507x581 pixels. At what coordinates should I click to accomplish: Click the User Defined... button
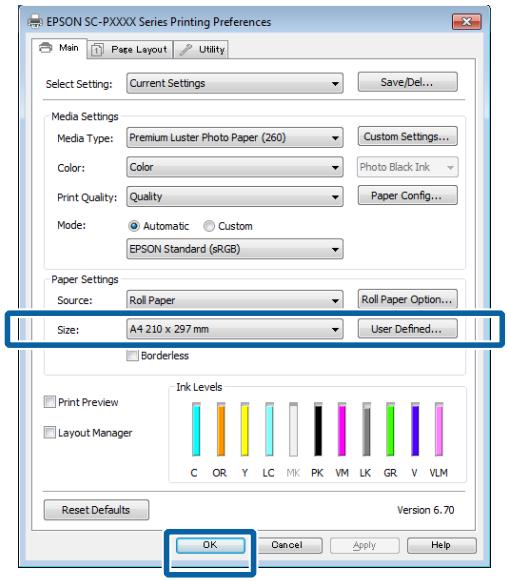[407, 329]
